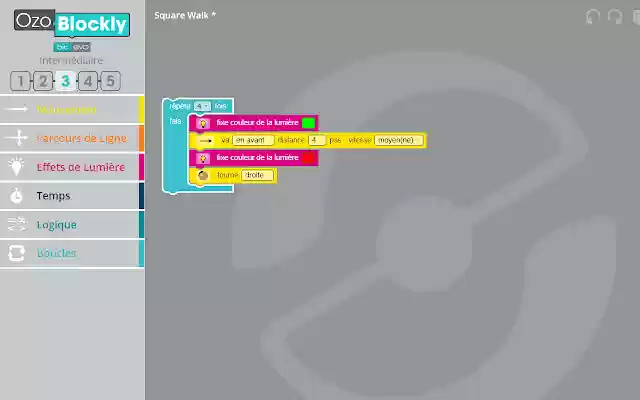Click the 'fais' label in loop block

click(175, 121)
